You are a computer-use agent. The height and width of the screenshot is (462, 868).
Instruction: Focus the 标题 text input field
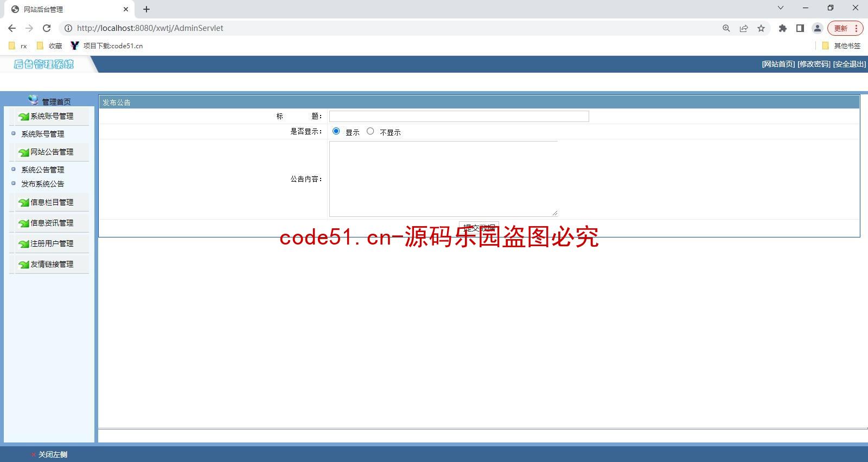pyautogui.click(x=459, y=116)
